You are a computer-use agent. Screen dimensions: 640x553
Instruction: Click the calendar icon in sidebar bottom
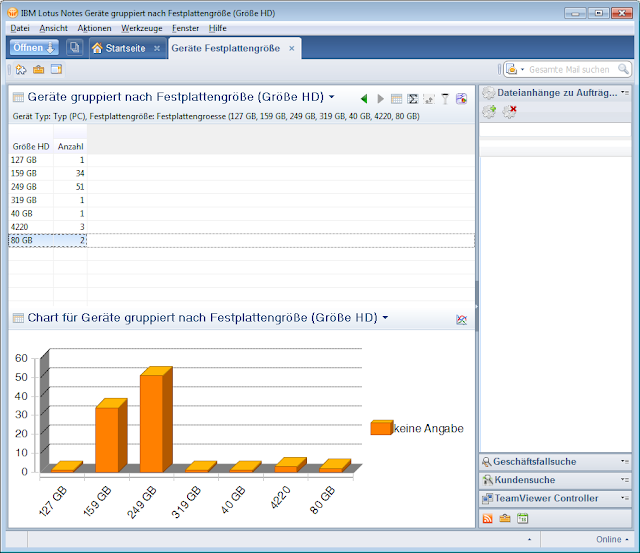[522, 518]
